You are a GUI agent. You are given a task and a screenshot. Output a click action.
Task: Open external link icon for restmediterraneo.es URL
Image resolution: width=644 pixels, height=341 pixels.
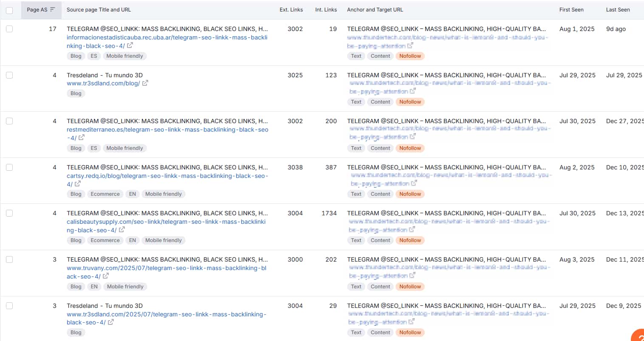point(82,138)
